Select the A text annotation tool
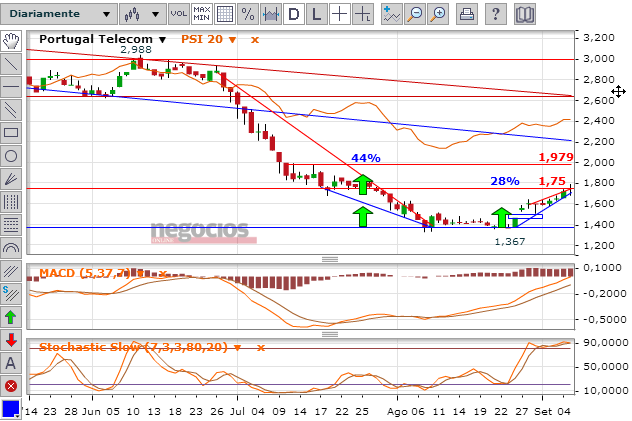Screen dimensions: 632x421 point(11,363)
